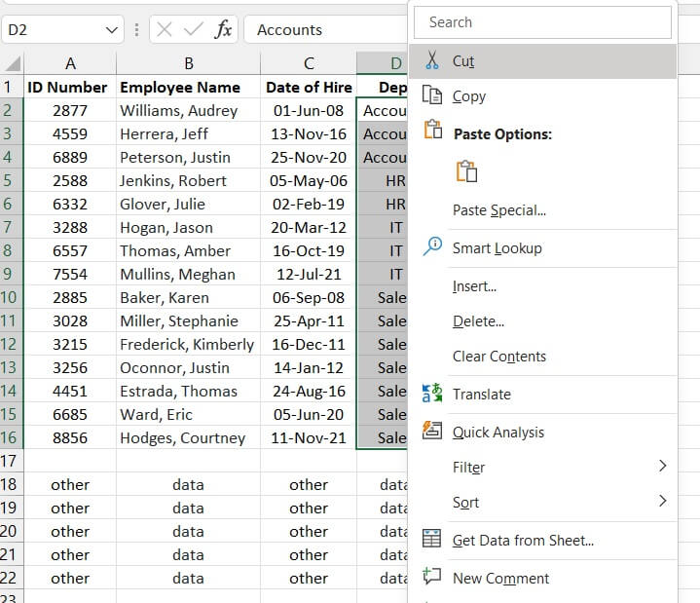This screenshot has height=603, width=700.
Task: Click the Paste clipboard icon under Paste Options
Action: click(x=466, y=171)
